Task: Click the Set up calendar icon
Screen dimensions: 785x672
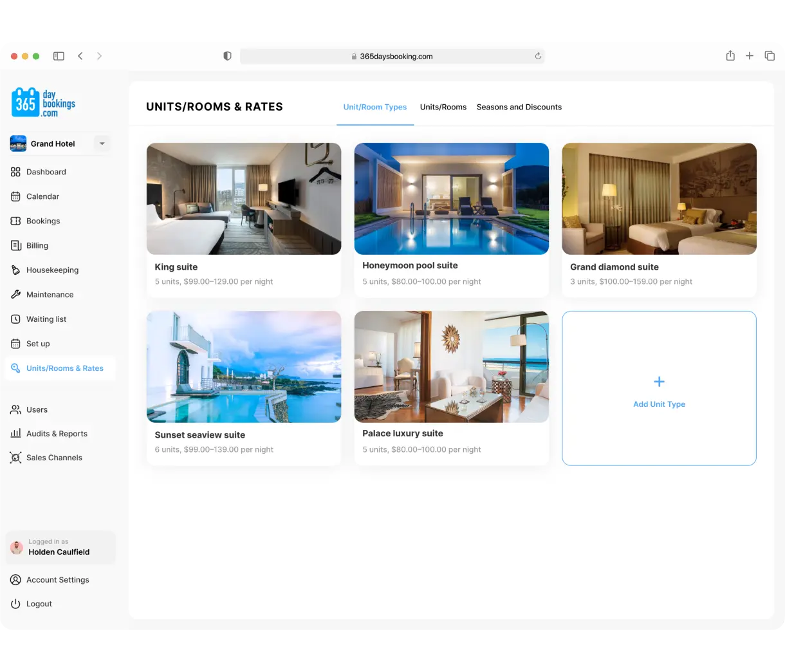Action: pos(15,343)
